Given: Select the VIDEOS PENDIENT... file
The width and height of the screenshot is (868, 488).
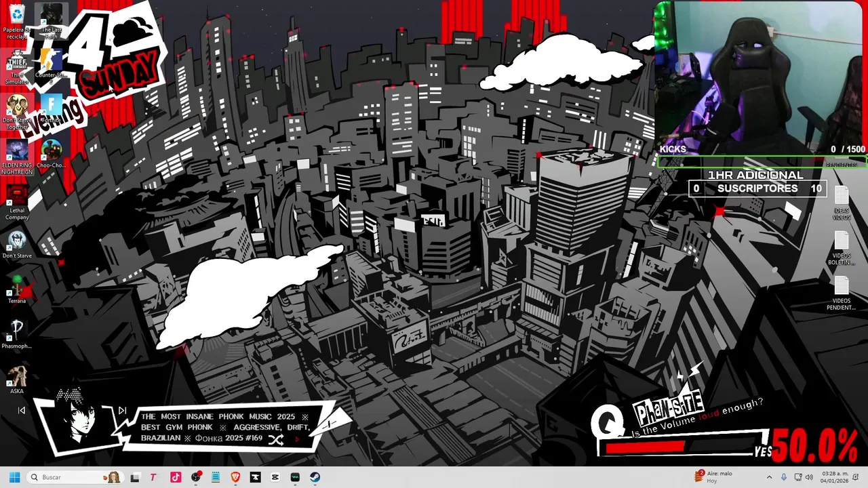Looking at the screenshot, I should click(842, 293).
